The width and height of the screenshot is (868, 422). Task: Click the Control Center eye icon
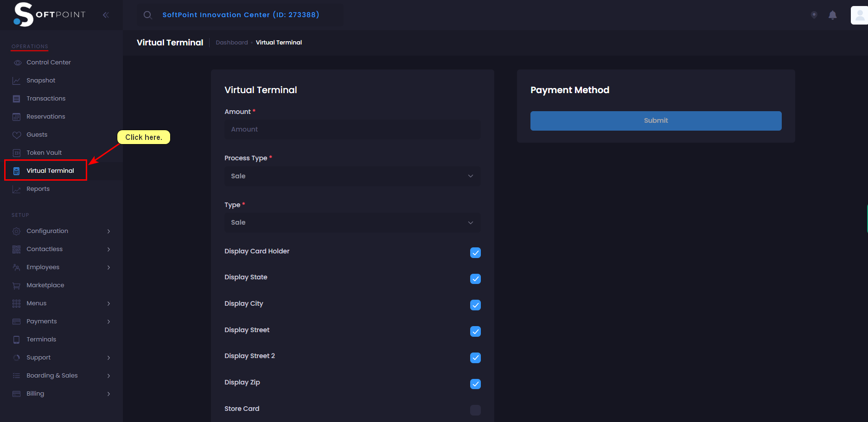[x=17, y=63]
